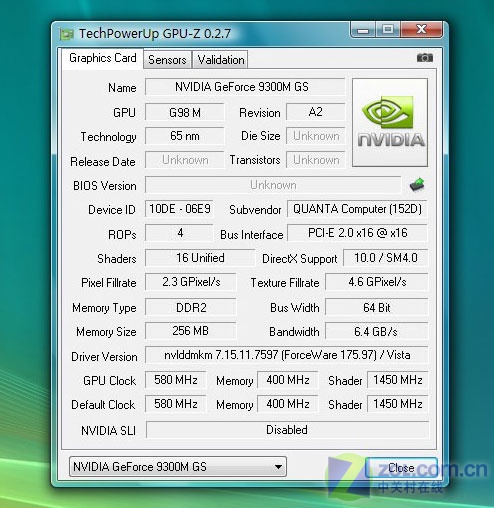Click the Bus Width field 64 Bit

point(377,307)
